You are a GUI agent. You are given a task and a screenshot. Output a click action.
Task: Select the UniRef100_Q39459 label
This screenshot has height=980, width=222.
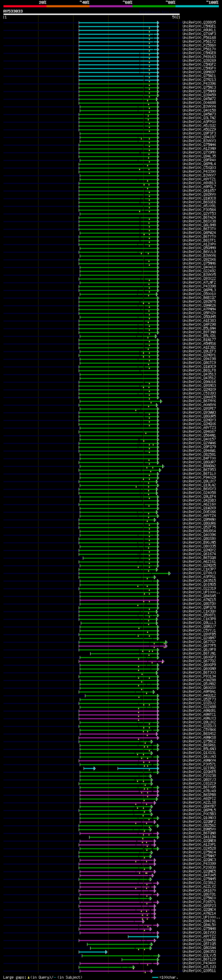click(199, 95)
